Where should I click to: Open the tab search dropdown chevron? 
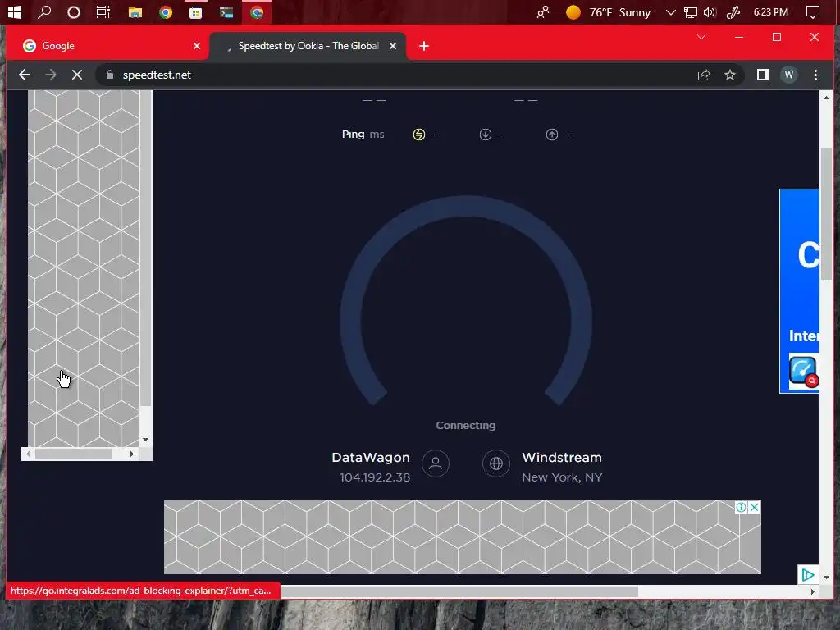[x=701, y=37]
